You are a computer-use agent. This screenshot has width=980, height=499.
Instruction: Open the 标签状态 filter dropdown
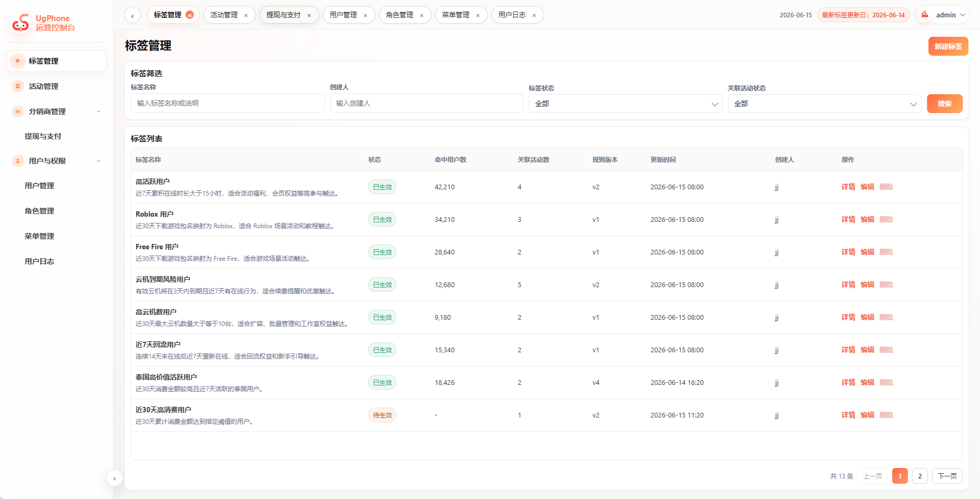tap(626, 104)
